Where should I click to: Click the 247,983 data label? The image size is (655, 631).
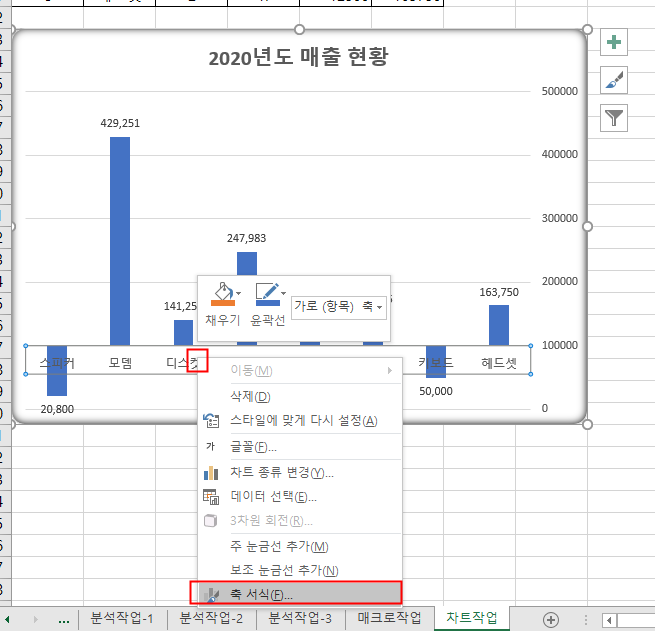(246, 238)
